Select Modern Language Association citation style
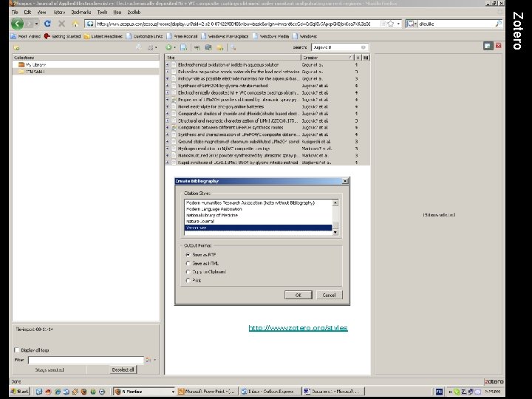Image resolution: width=532 pixels, height=399 pixels. 214,209
